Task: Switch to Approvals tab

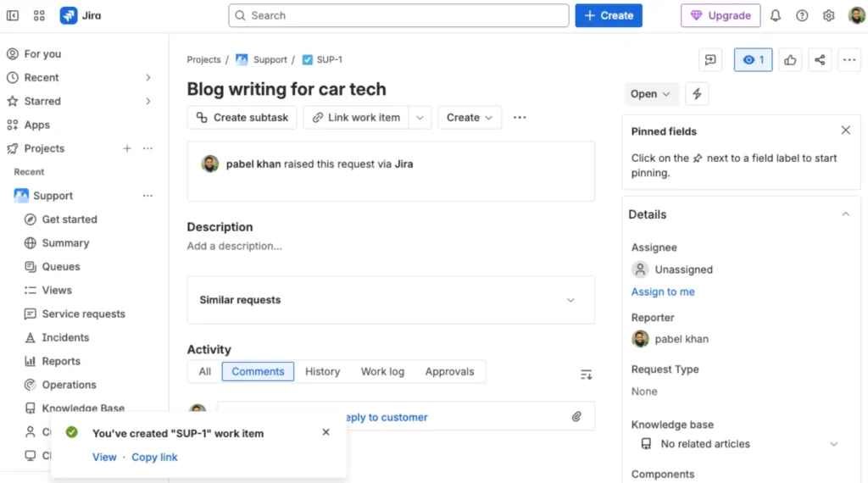Action: click(449, 372)
